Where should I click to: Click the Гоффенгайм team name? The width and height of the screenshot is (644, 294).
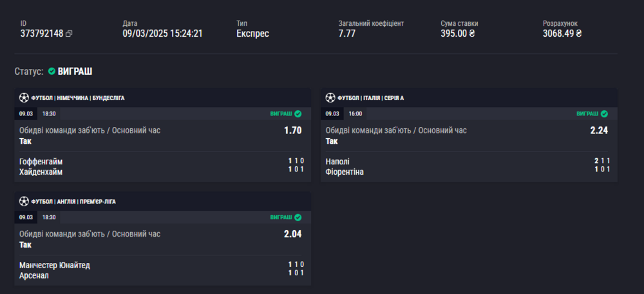tap(41, 161)
